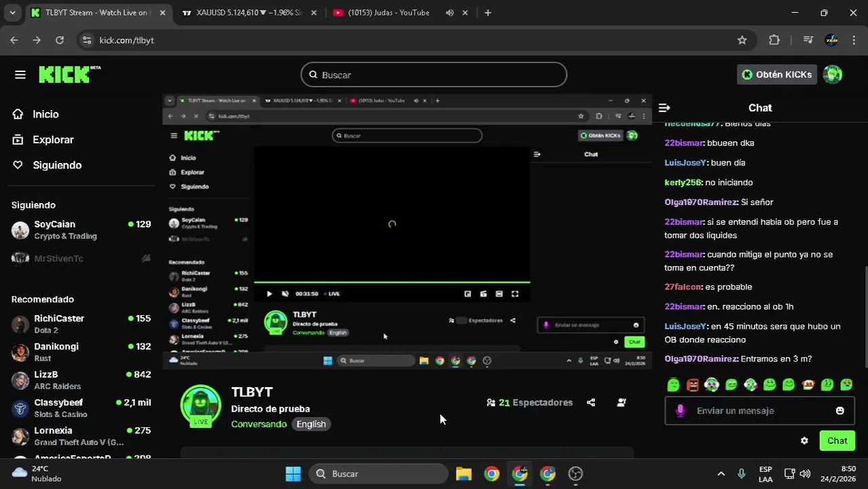
Task: Click the Kick Buscar search field
Action: (x=434, y=75)
